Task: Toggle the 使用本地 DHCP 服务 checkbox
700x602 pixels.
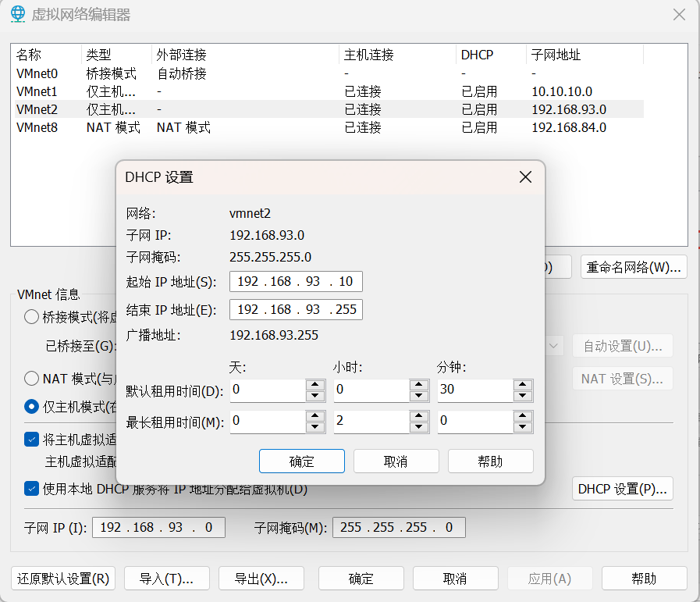Action: pos(32,490)
